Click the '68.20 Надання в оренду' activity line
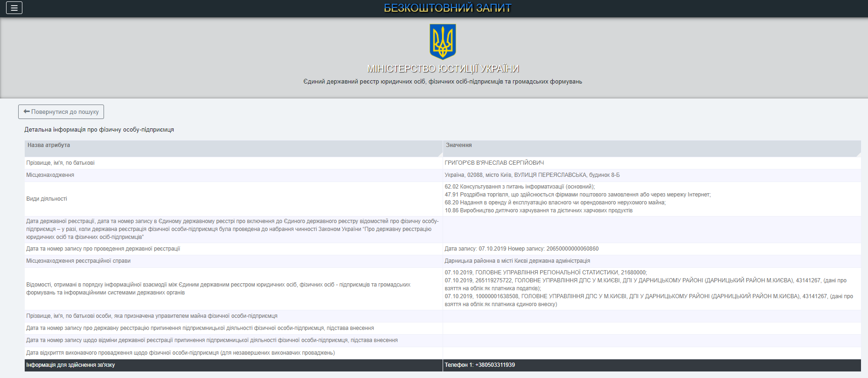This screenshot has height=378, width=868. click(x=555, y=203)
